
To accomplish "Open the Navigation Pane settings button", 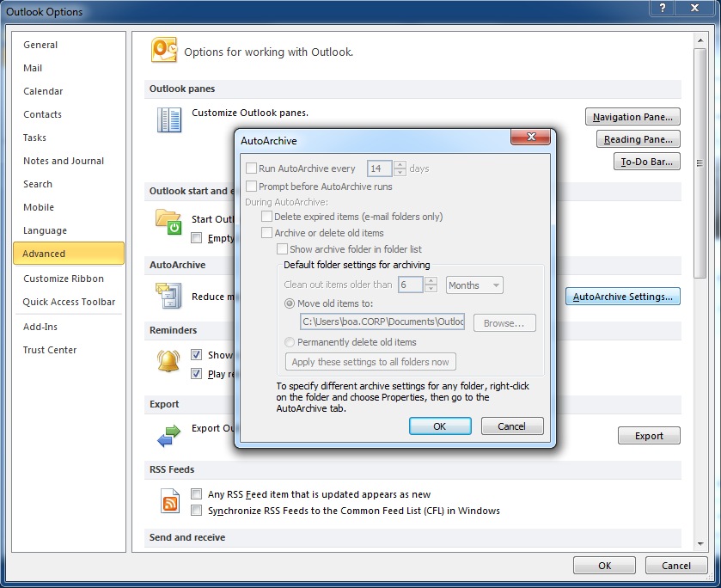I will pyautogui.click(x=634, y=117).
